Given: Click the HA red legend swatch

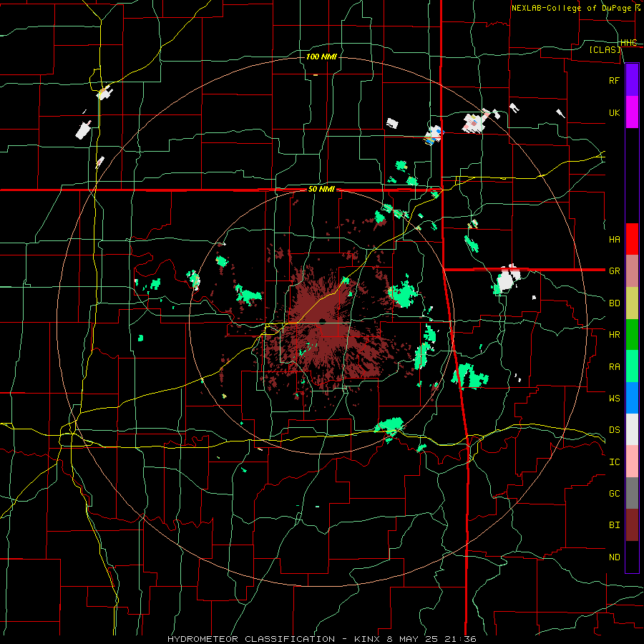Looking at the screenshot, I should coord(632,239).
